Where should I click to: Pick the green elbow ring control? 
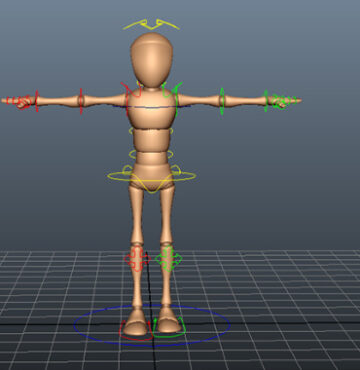coord(222,102)
